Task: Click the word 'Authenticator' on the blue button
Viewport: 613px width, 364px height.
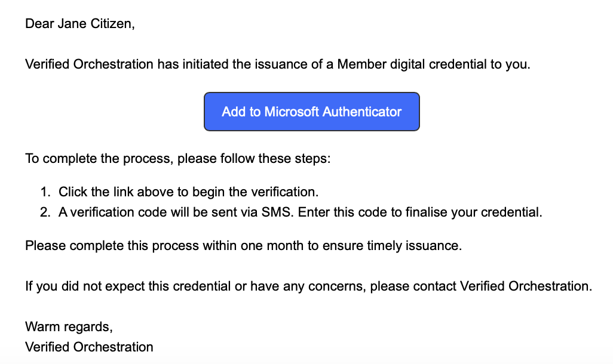Action: coord(362,112)
